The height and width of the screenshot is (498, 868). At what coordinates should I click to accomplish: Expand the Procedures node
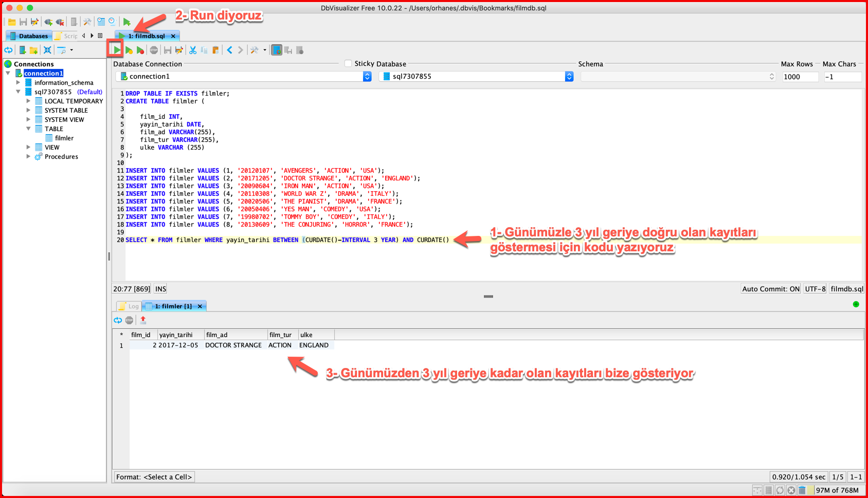(x=28, y=156)
